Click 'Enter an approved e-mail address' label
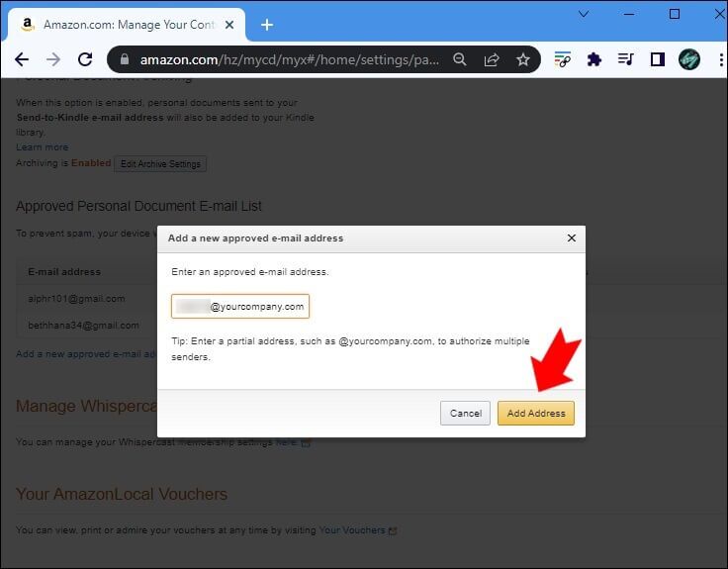 [250, 272]
